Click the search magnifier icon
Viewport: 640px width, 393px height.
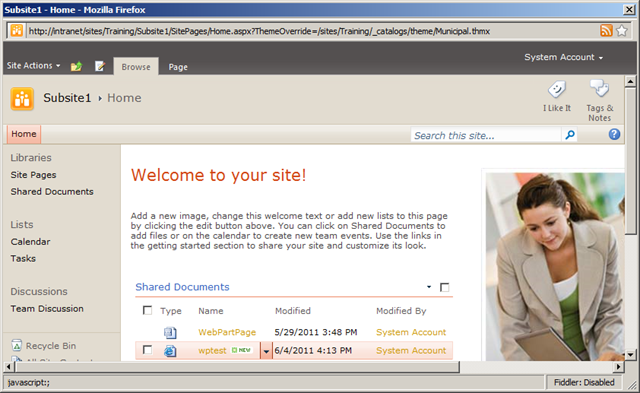(x=570, y=135)
